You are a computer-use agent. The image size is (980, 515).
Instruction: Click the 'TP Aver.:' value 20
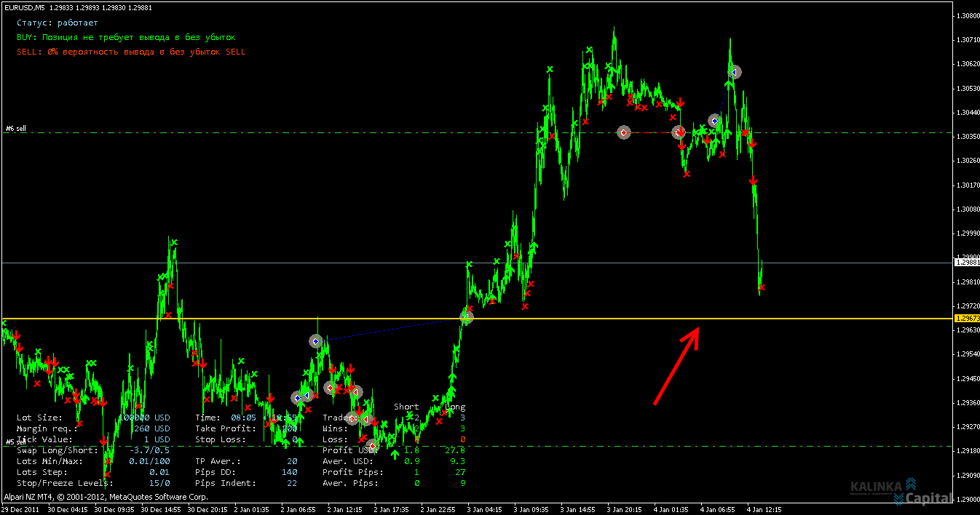[291, 461]
